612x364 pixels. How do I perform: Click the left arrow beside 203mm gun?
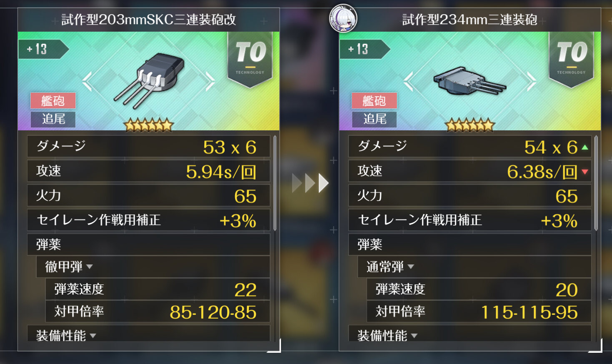coord(87,81)
